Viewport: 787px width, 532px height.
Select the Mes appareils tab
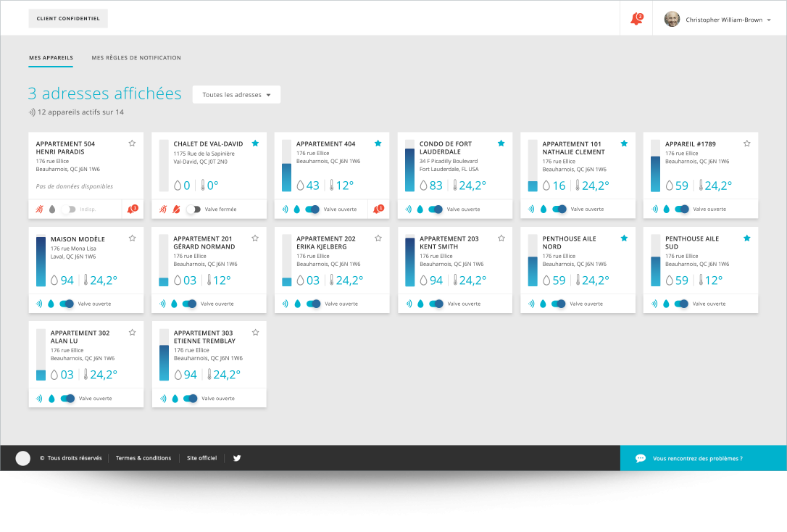51,58
